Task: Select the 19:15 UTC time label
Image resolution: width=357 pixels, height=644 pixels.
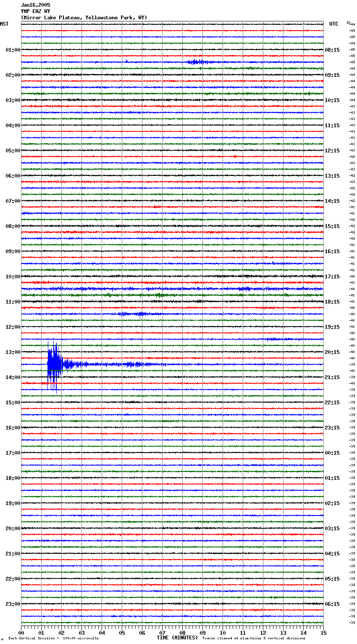Action: (332, 327)
